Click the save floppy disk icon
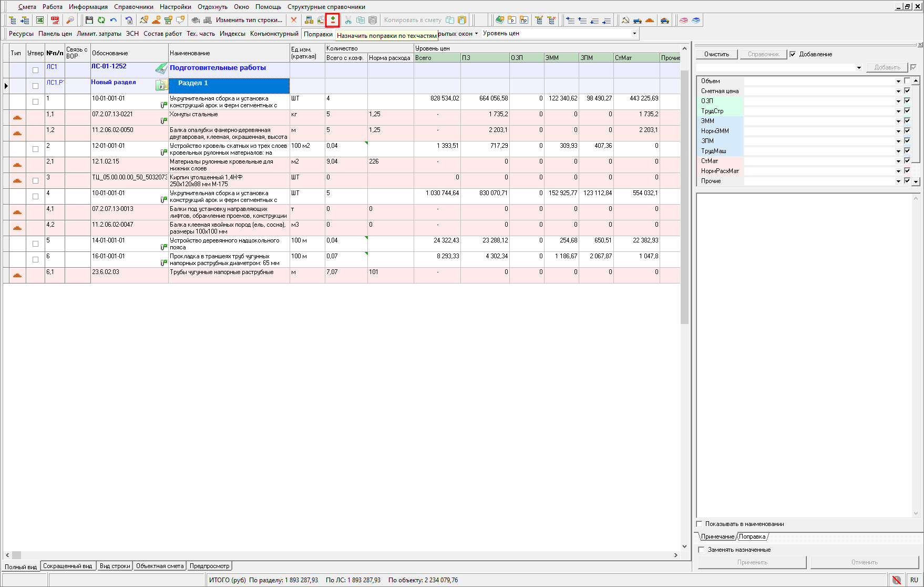The width and height of the screenshot is (924, 587). 89,21
